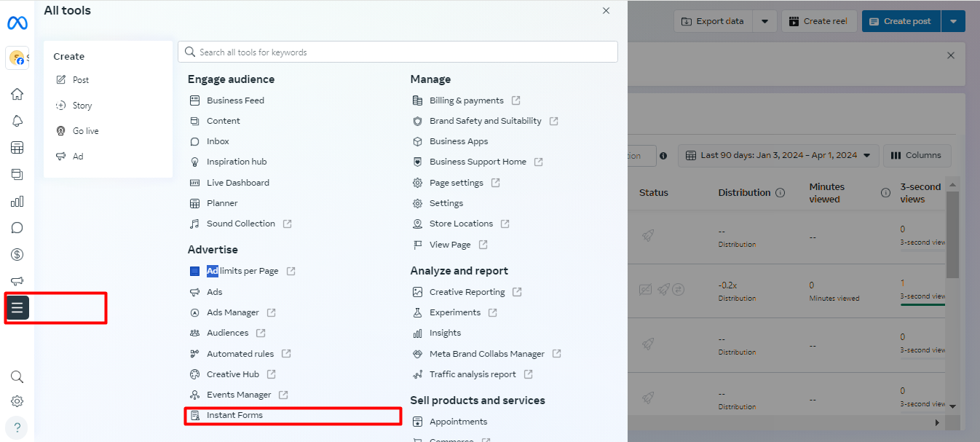Open the Columns selector
Image resolution: width=980 pixels, height=442 pixels.
tap(917, 155)
